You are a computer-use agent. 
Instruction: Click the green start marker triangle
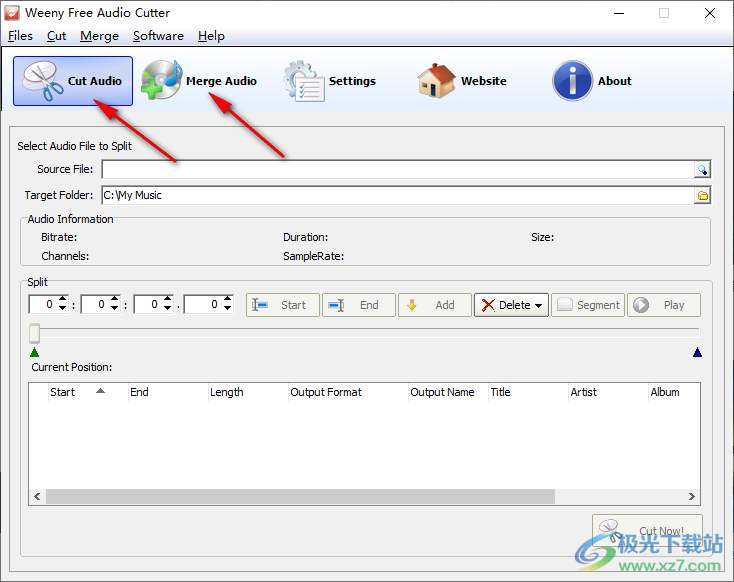pos(35,352)
